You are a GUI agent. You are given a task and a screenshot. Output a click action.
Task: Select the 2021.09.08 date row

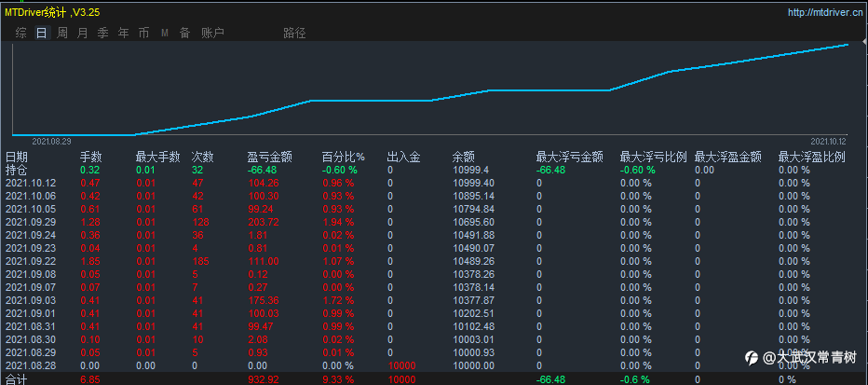pyautogui.click(x=434, y=274)
